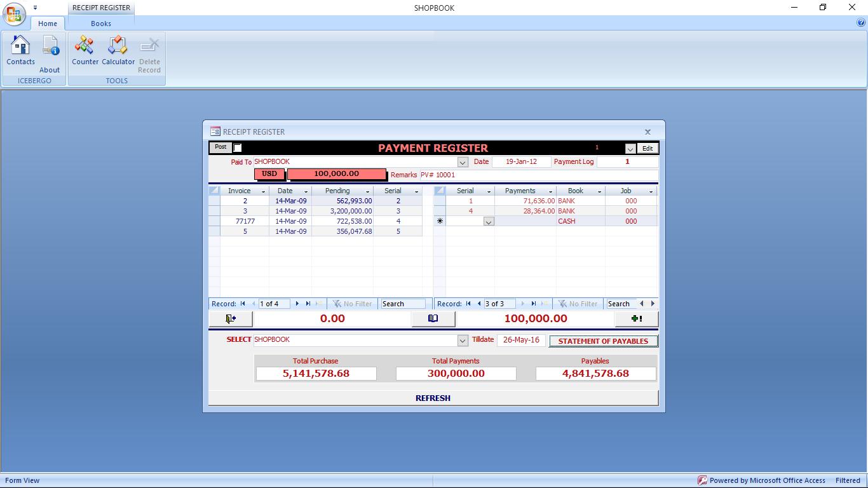The image size is (868, 488).
Task: Click the Payables value 4,841,578.68
Action: tap(595, 374)
